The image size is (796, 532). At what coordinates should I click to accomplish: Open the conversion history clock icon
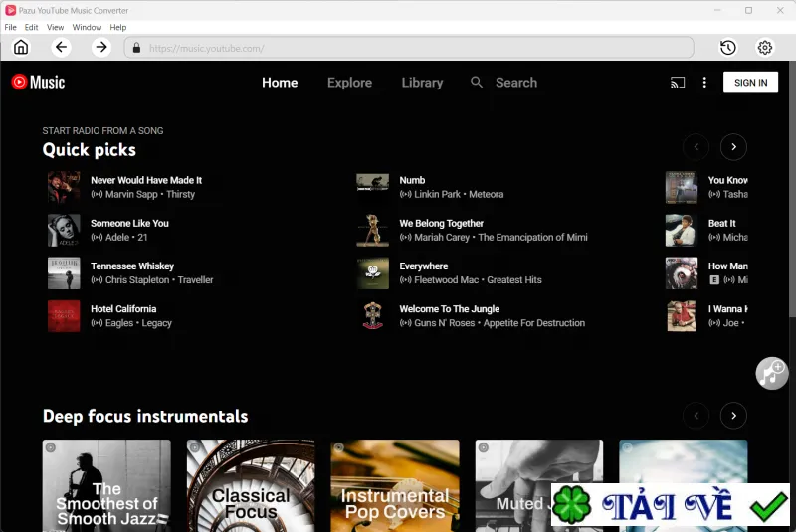(728, 48)
